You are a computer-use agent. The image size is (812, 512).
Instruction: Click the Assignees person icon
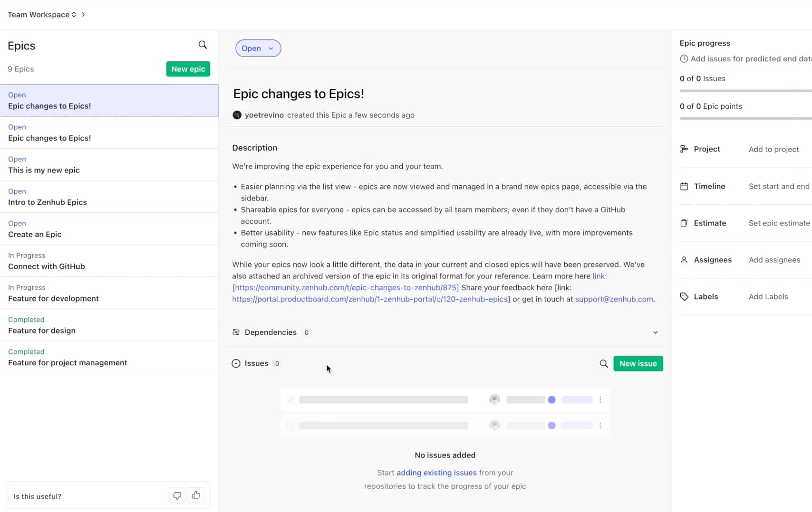684,260
